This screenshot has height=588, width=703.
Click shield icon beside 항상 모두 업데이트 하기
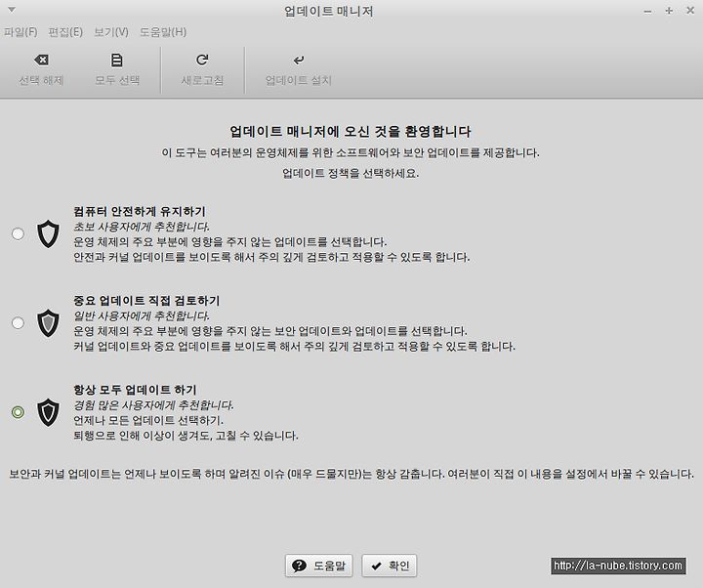click(x=48, y=412)
